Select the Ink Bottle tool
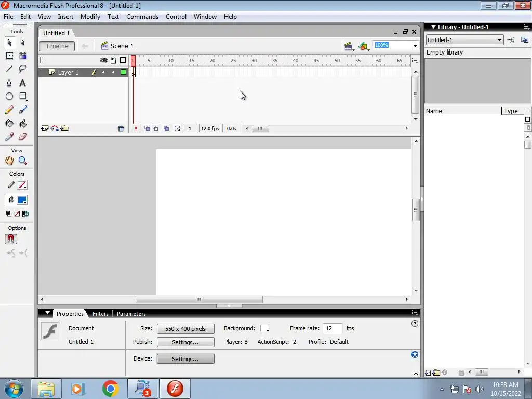This screenshot has width=532, height=399. click(x=9, y=124)
